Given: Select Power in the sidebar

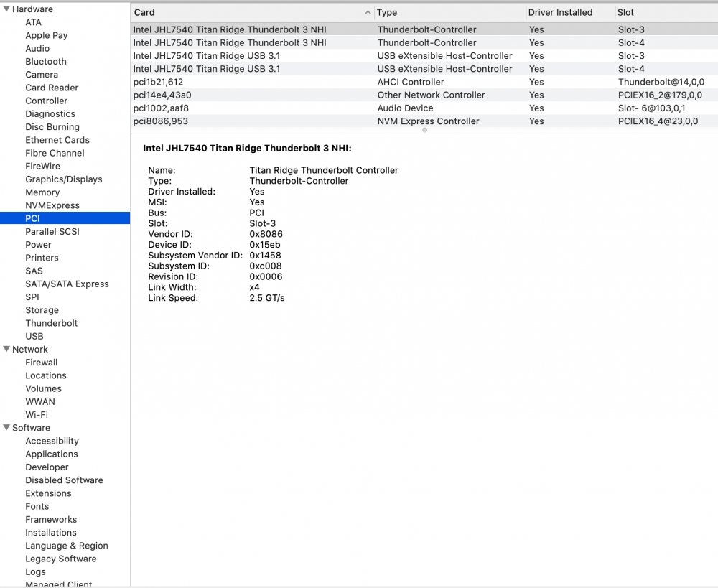Looking at the screenshot, I should click(38, 245).
